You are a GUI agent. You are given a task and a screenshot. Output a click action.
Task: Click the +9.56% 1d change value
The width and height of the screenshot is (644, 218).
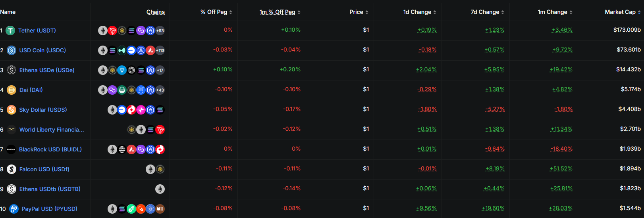tap(426, 208)
